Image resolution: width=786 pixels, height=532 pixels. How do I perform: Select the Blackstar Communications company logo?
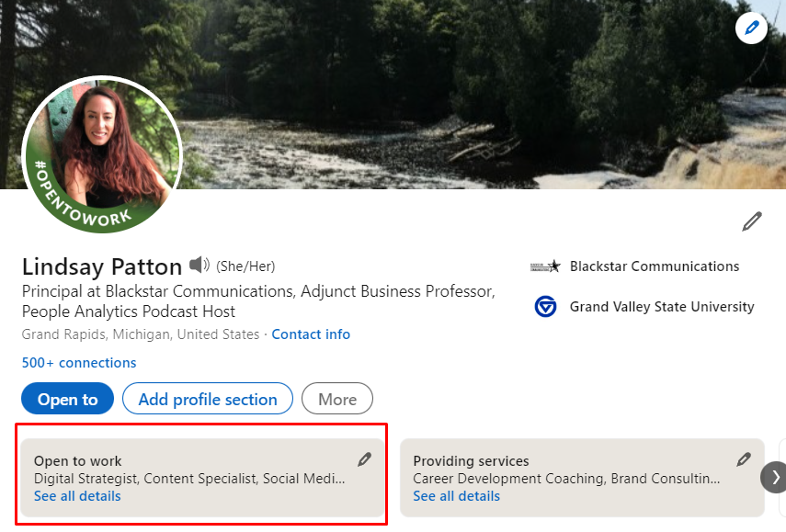click(x=546, y=266)
